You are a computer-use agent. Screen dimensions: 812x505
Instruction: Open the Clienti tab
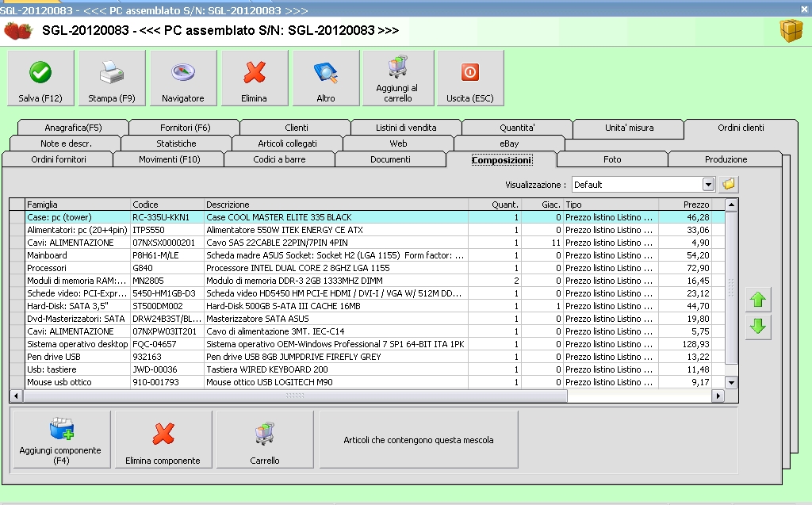click(x=297, y=128)
